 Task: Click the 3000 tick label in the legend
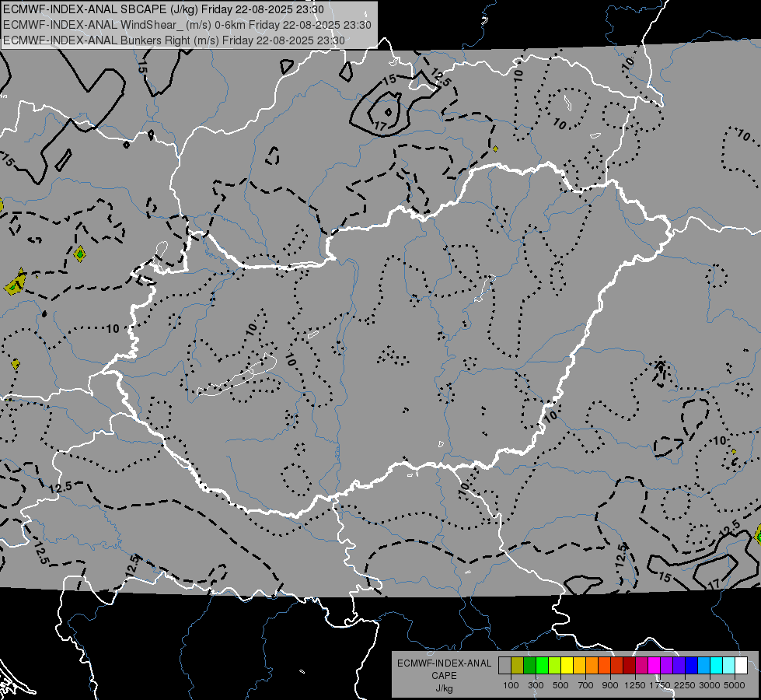[x=710, y=685]
